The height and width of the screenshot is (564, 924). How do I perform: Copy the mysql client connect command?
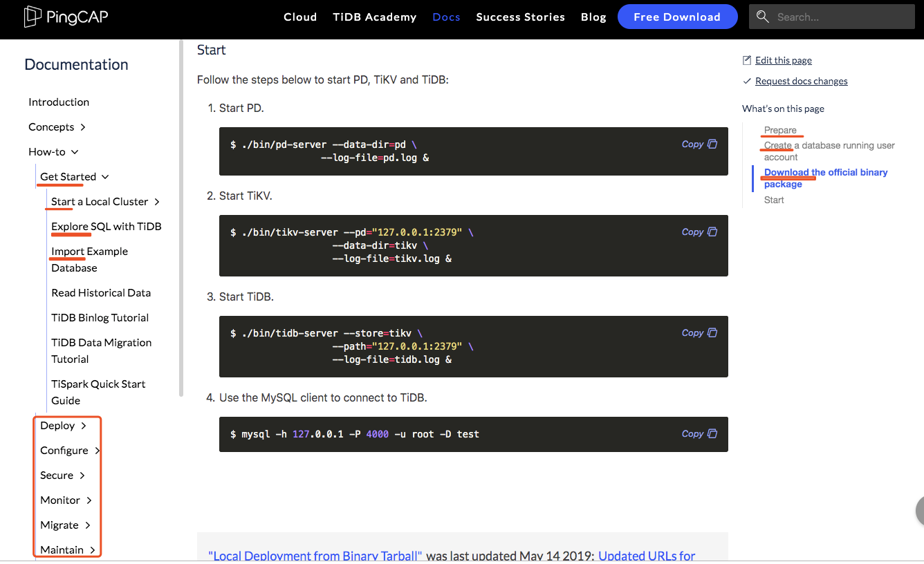[x=699, y=434]
